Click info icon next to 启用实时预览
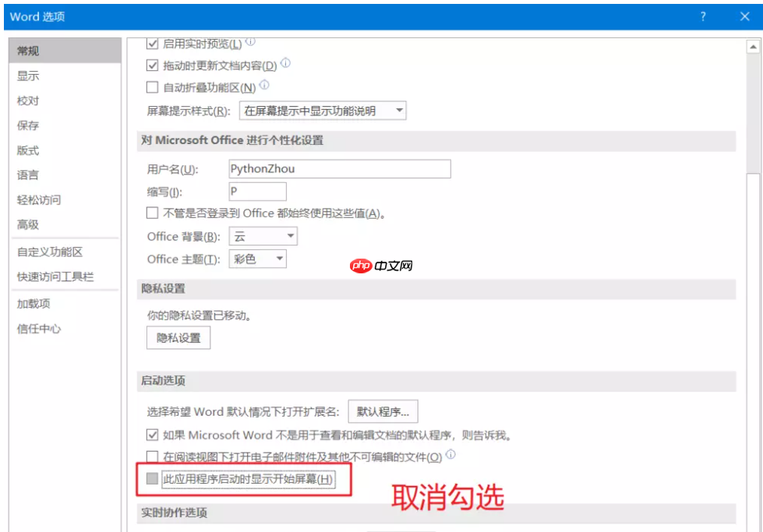The image size is (763, 532). click(250, 42)
